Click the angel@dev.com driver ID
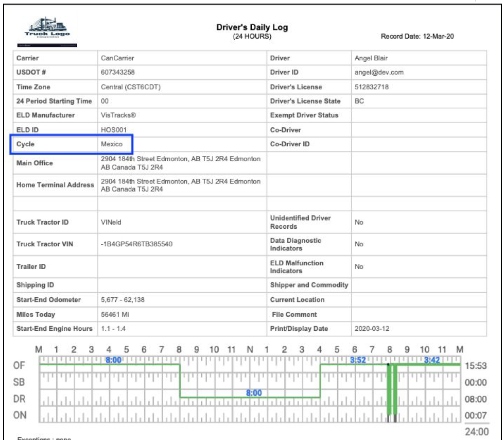The height and width of the screenshot is (440, 504). pyautogui.click(x=379, y=73)
